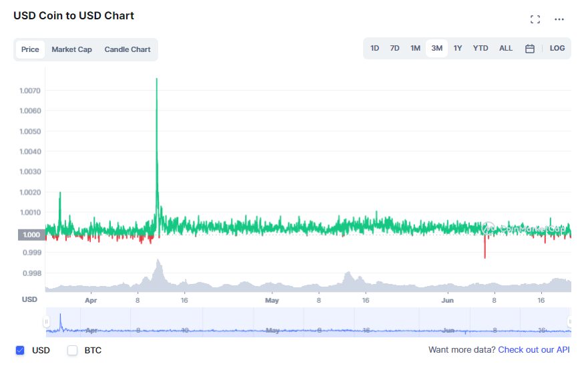Screen dimensions: 588x374
Task: Click the 1.000 current price label
Action: coord(31,235)
